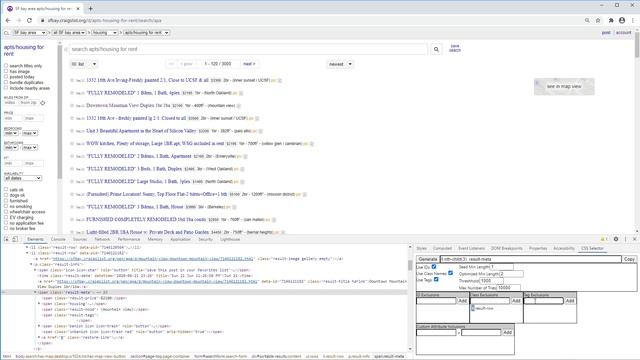Open the 'apts/housing for rent' breadcrumb dropdown

(x=146, y=33)
